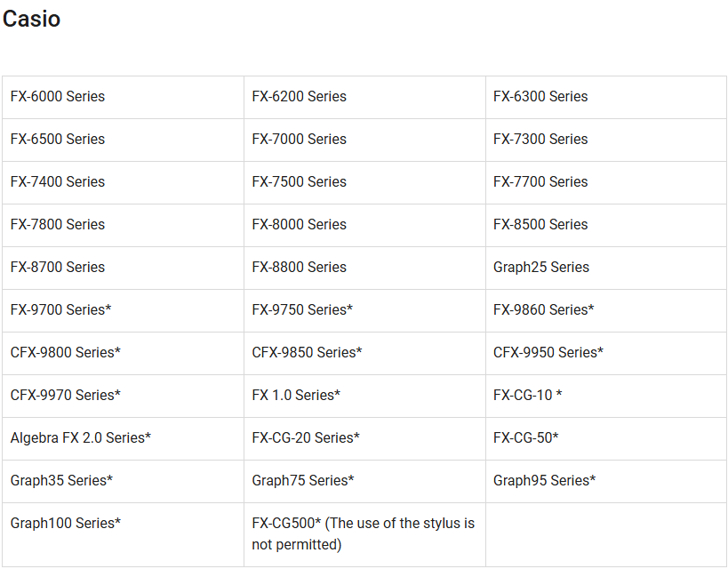This screenshot has width=728, height=569.
Task: Click the FX 1.0 Series* cell
Action: (296, 396)
